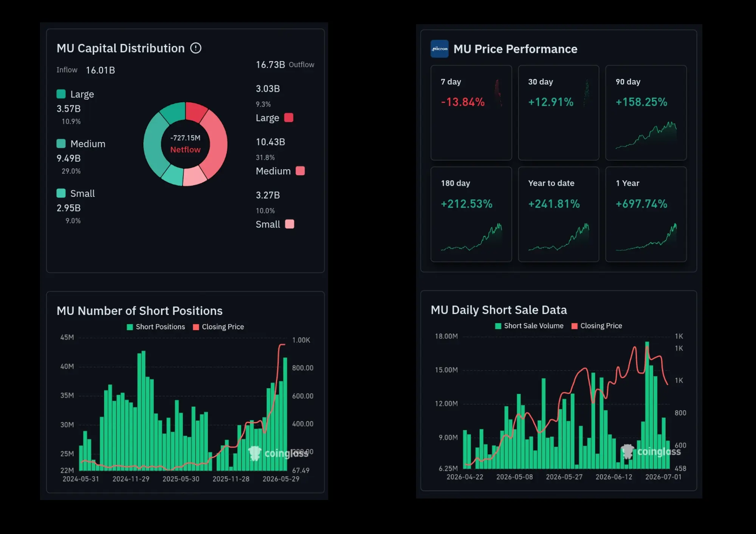The image size is (756, 534).
Task: Click the pink Medium outflow swatch
Action: (300, 171)
